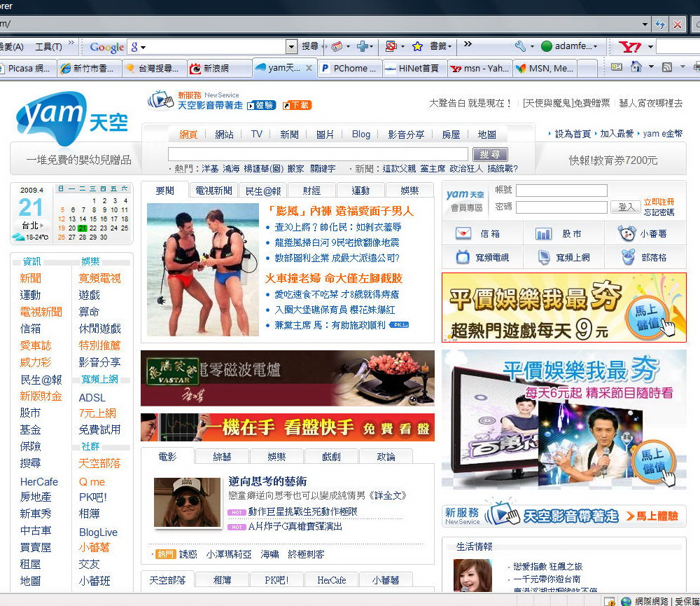Expand the Google toolbar overflow chevron
The image size is (700, 606).
(468, 44)
